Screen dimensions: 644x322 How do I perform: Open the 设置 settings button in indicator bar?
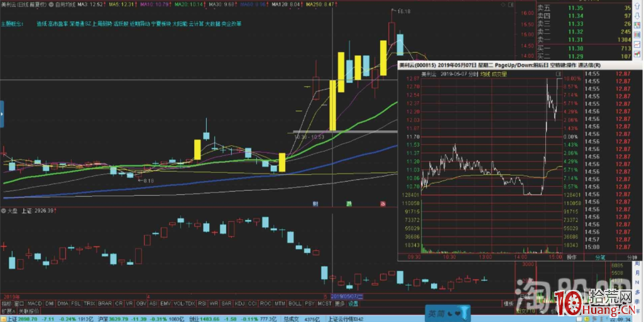click(353, 304)
